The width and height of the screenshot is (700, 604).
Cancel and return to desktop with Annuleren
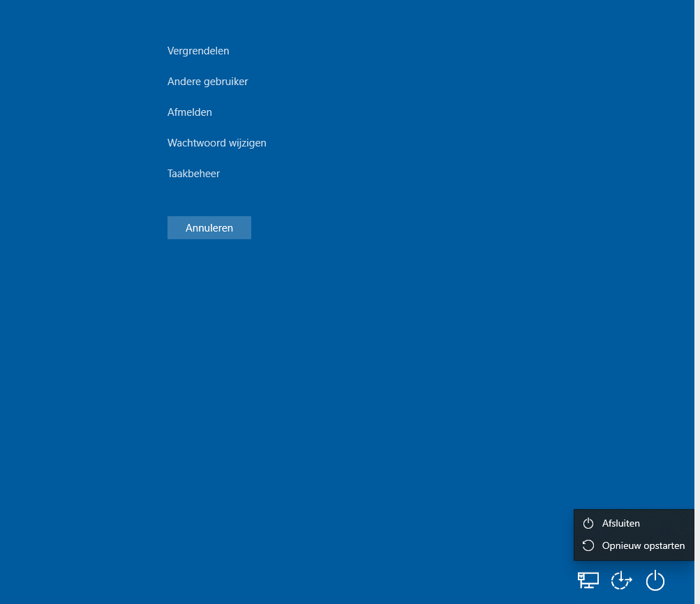pyautogui.click(x=209, y=228)
